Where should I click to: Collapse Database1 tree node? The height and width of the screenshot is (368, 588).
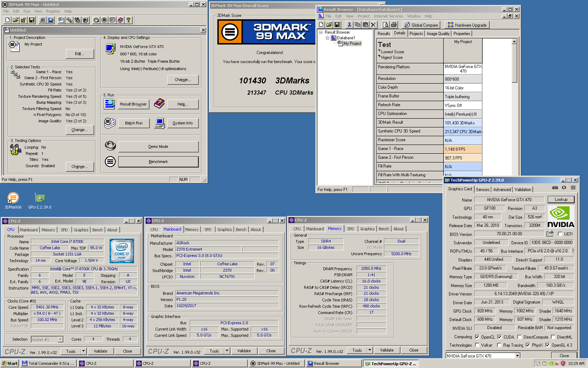328,38
